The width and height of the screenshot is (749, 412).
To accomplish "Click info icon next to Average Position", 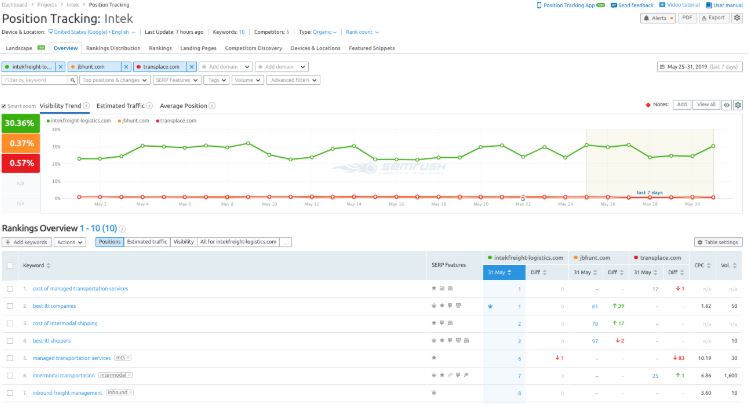I will tap(212, 106).
